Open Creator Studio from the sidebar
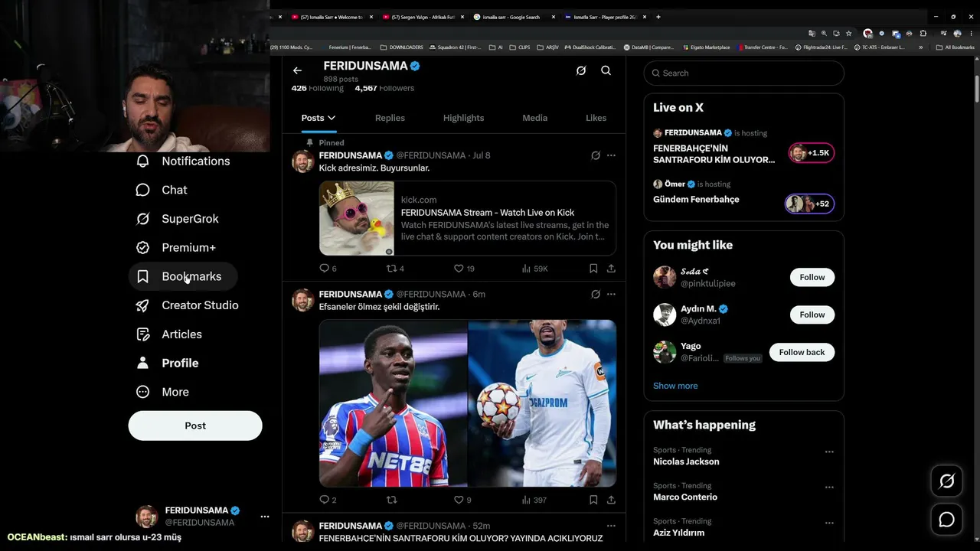Image resolution: width=980 pixels, height=551 pixels. click(x=188, y=305)
